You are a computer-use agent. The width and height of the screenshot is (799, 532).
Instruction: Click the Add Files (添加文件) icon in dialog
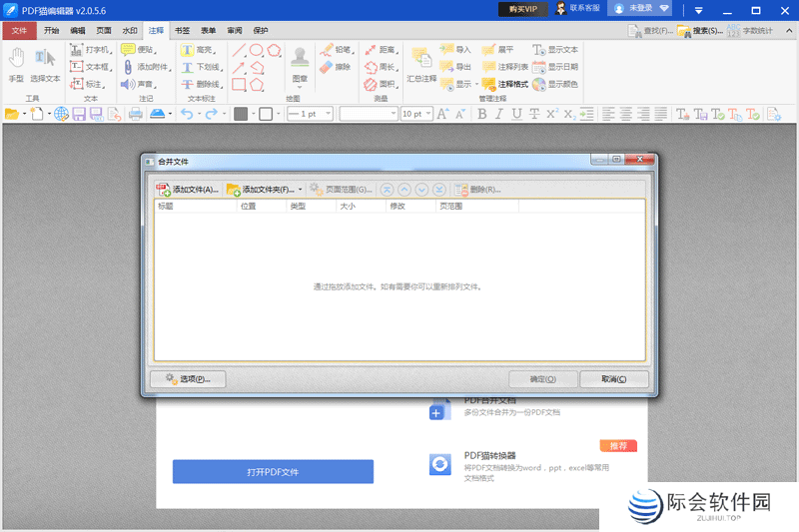click(164, 189)
